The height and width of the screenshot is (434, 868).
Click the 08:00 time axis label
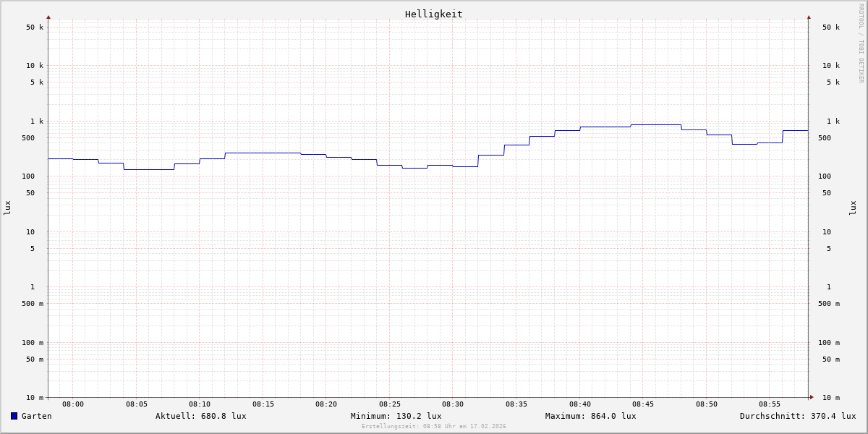[x=73, y=404]
